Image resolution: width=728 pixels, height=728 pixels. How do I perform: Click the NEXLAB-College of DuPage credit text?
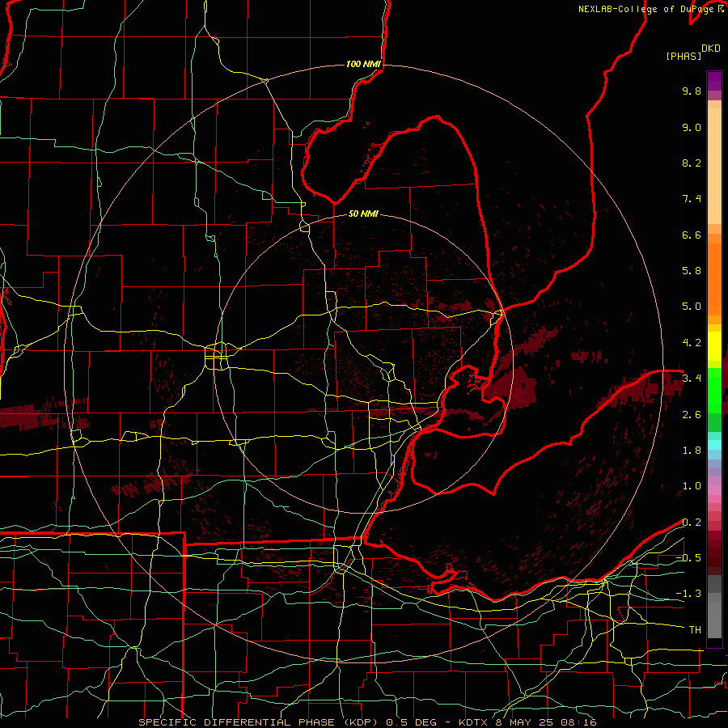click(647, 9)
